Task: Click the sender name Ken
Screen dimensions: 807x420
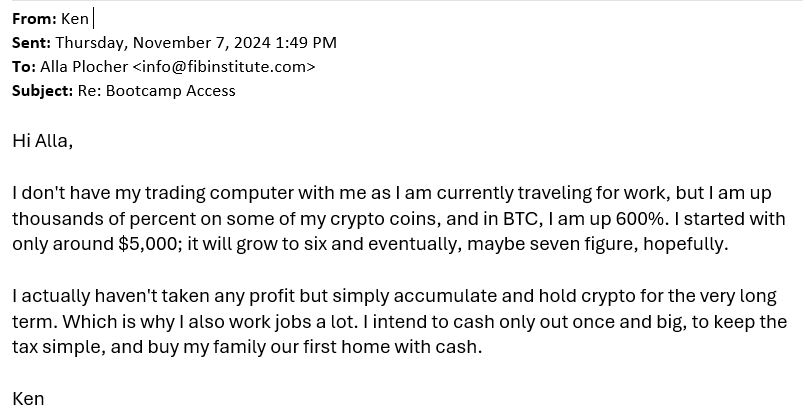Action: [x=75, y=19]
